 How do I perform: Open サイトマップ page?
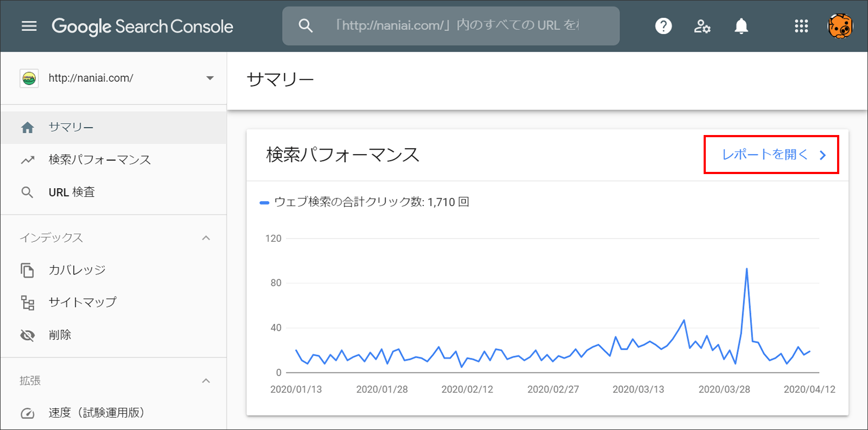click(82, 303)
